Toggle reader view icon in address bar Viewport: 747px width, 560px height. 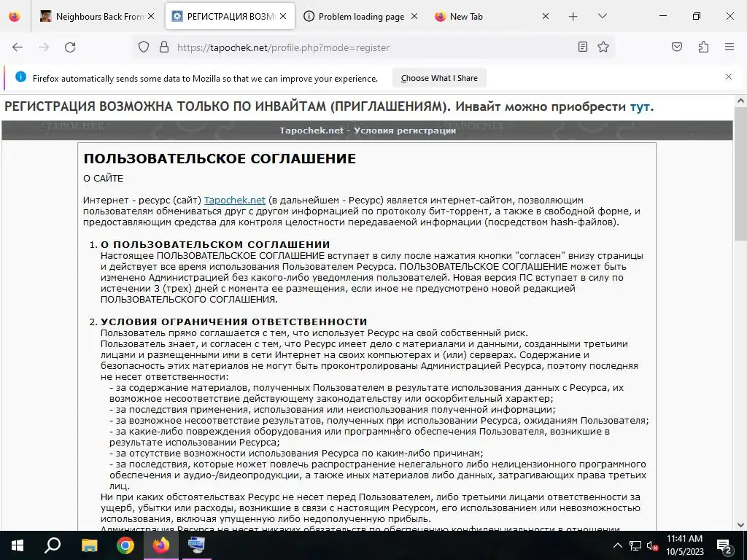click(x=583, y=47)
